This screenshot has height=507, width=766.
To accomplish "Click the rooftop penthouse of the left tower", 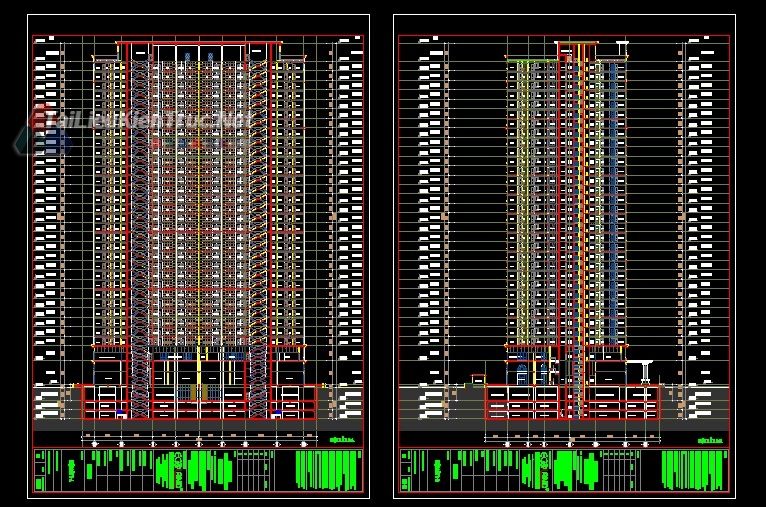I will point(198,51).
